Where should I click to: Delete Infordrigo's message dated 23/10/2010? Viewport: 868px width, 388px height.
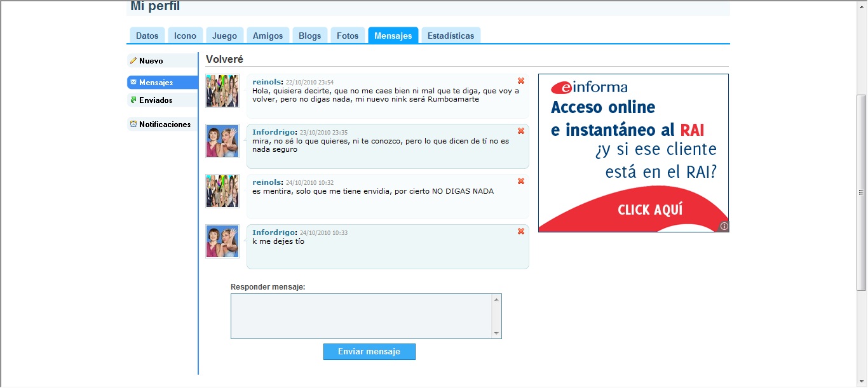coord(521,131)
